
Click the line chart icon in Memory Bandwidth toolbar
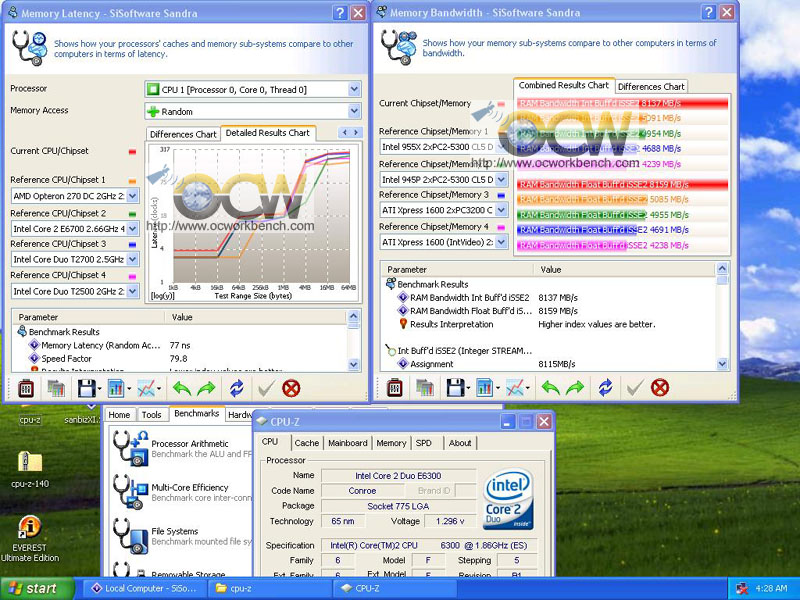pyautogui.click(x=515, y=388)
